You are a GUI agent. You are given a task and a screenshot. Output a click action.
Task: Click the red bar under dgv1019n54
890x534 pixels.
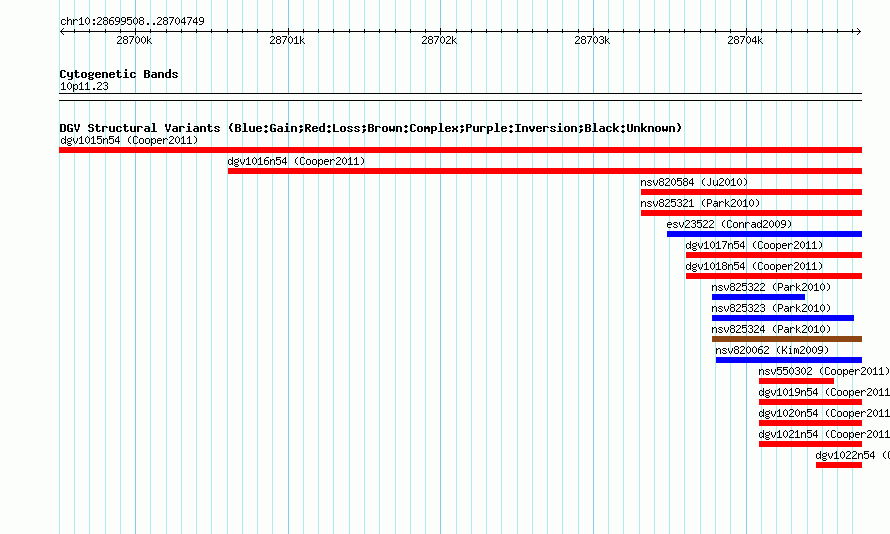tap(811, 402)
